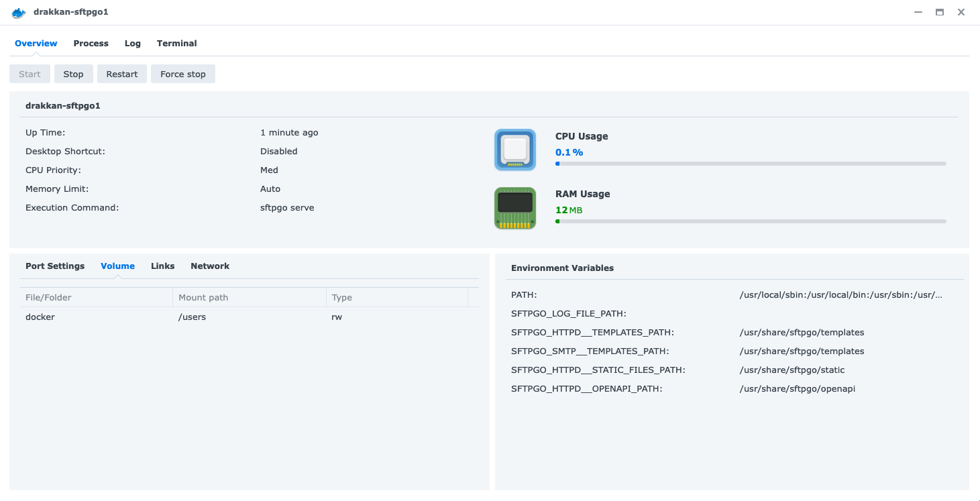Open the Terminal tab
The width and height of the screenshot is (980, 501).
(x=177, y=43)
